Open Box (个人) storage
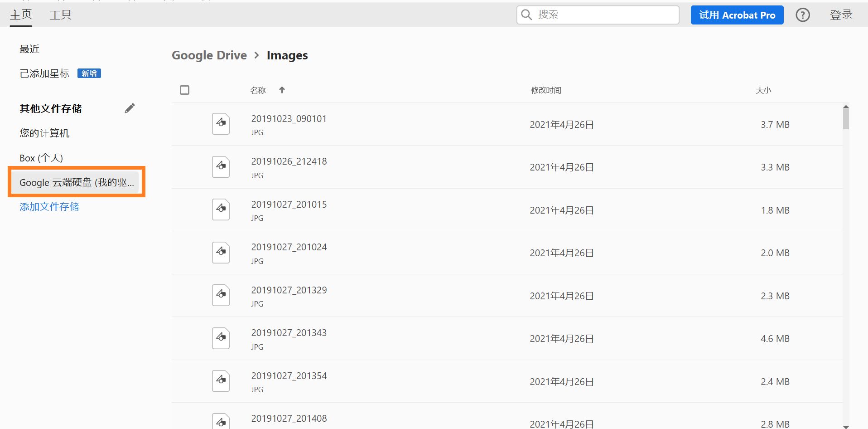Screen dimensions: 868x429 click(x=41, y=158)
